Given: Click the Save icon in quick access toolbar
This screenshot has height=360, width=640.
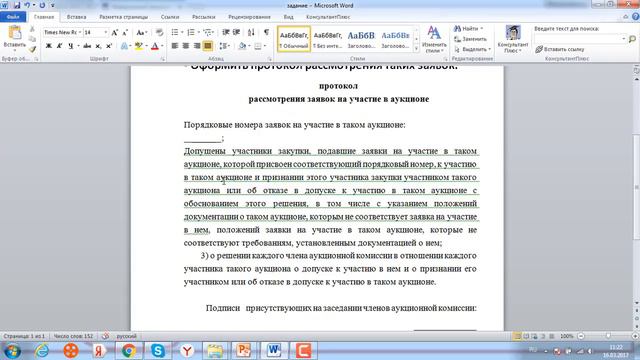Looking at the screenshot, I should click(17, 5).
